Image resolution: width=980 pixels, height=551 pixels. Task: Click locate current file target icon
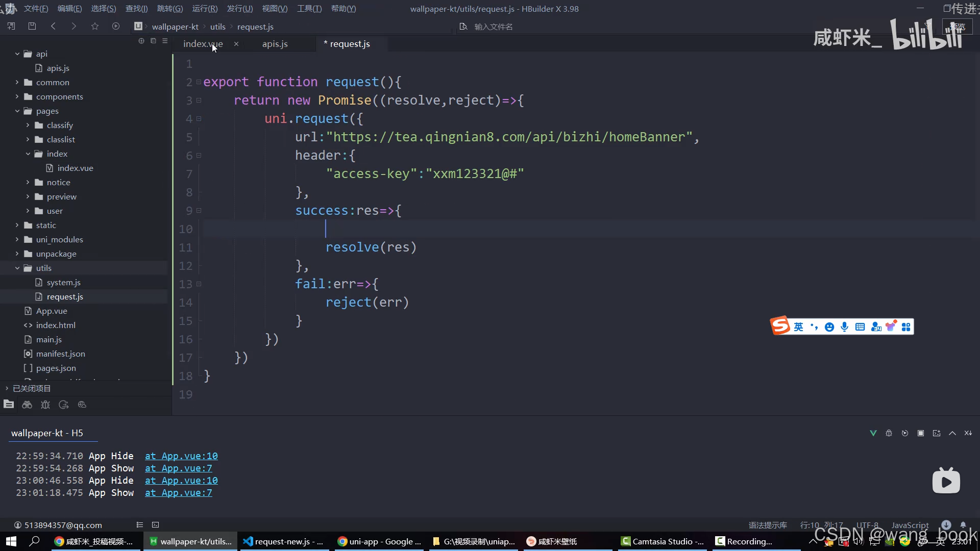coord(141,41)
